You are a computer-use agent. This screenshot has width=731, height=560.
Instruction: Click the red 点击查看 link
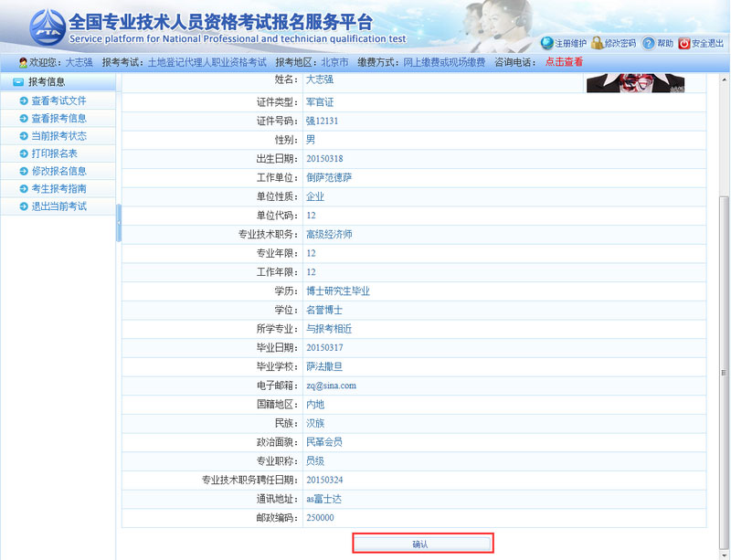564,62
